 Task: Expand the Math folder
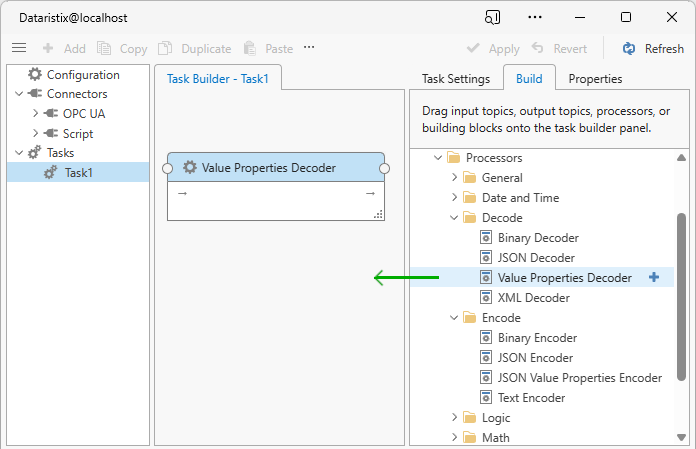[455, 438]
